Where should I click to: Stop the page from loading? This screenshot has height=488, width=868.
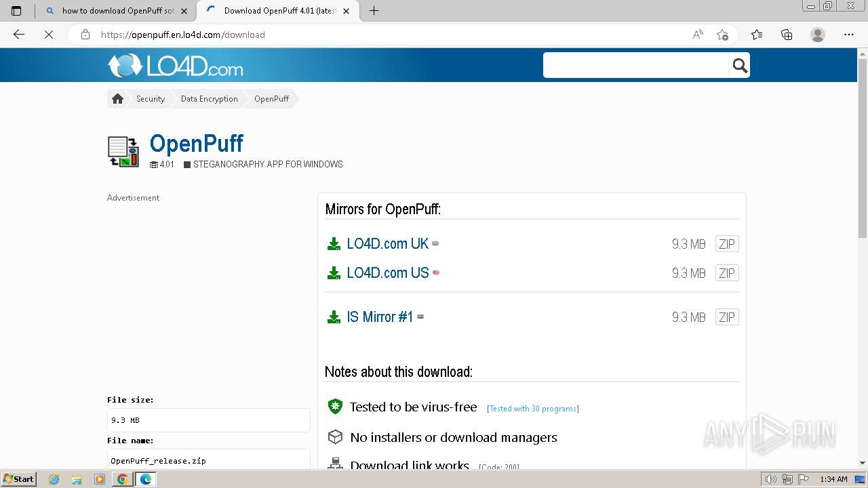[x=49, y=35]
